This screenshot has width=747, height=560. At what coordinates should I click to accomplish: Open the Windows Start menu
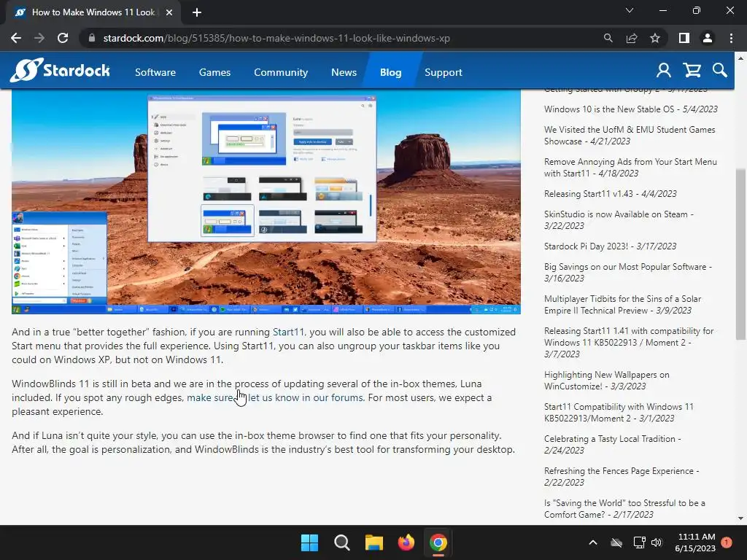pos(309,542)
